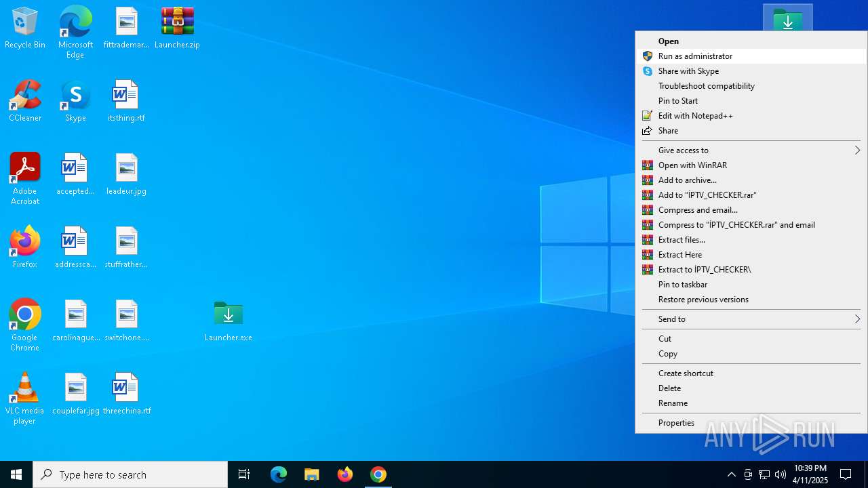Select the couplefar.jpg image file
This screenshot has width=868, height=488.
75,394
